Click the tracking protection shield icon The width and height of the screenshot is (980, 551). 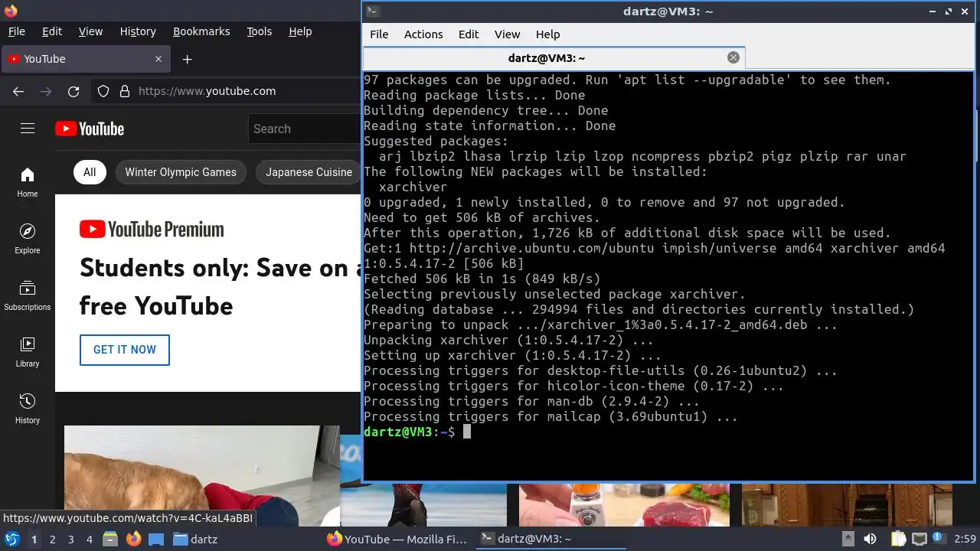point(103,91)
